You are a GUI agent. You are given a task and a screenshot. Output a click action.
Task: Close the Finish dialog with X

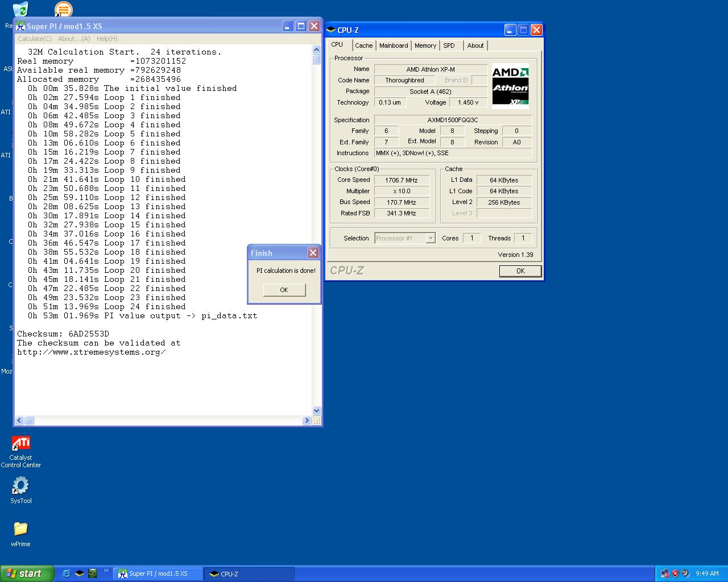(x=313, y=253)
